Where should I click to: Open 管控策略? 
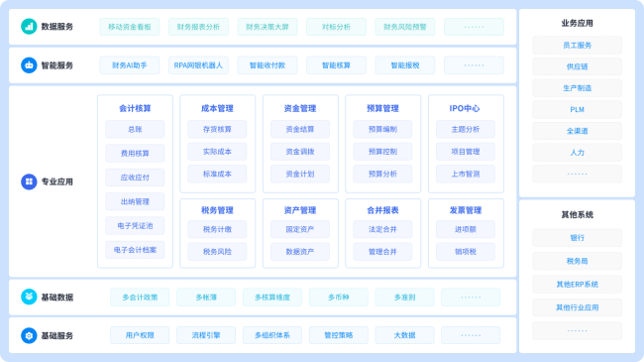(x=339, y=335)
